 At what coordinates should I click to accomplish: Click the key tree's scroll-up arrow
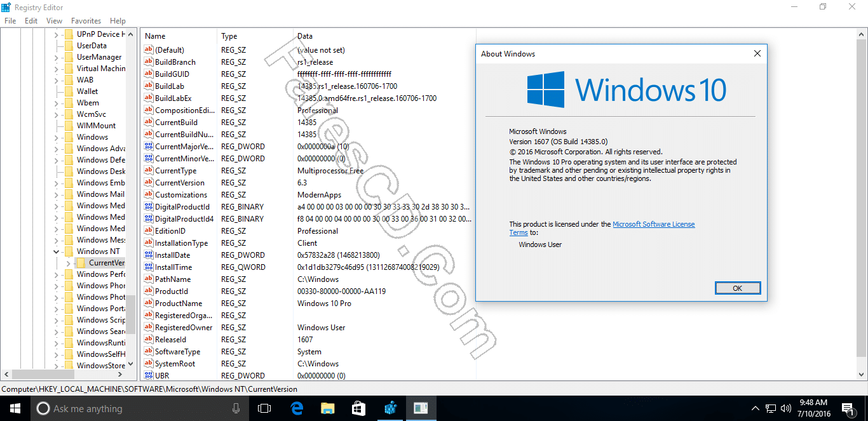coord(131,34)
